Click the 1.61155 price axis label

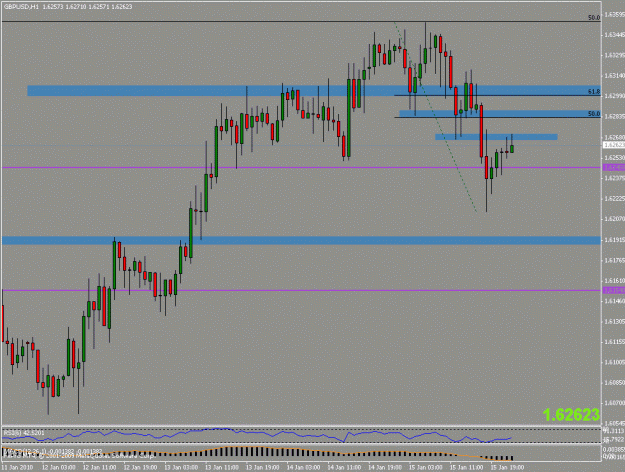click(x=614, y=342)
